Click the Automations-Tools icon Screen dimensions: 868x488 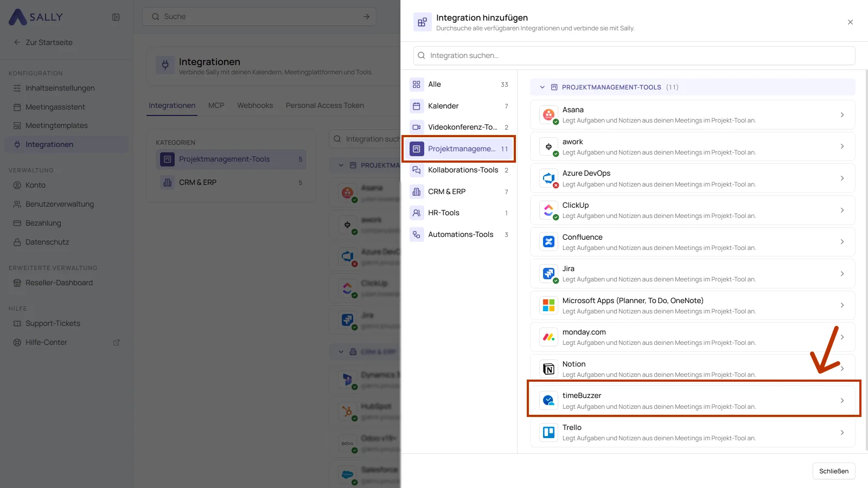[417, 234]
